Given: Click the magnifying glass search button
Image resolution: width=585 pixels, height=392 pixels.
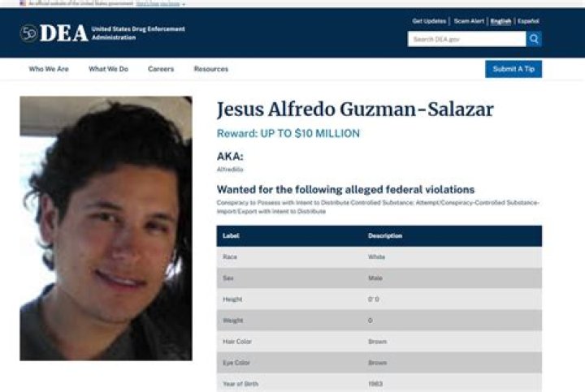Looking at the screenshot, I should coord(534,39).
